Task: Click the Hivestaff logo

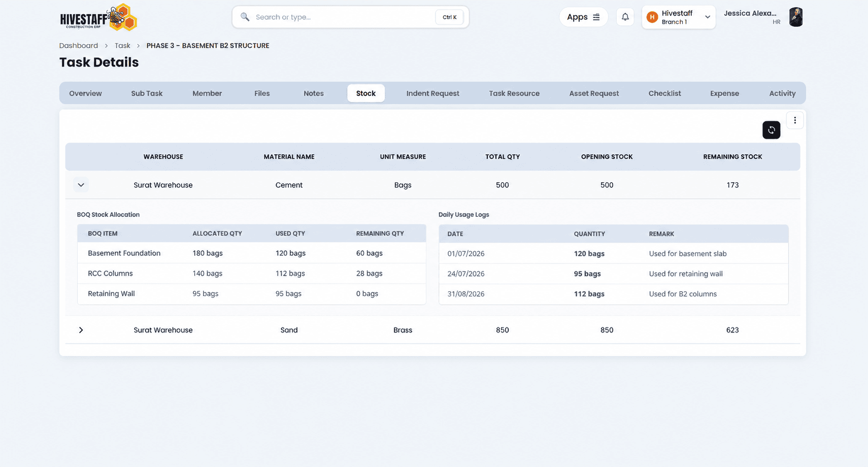Action: (x=98, y=17)
